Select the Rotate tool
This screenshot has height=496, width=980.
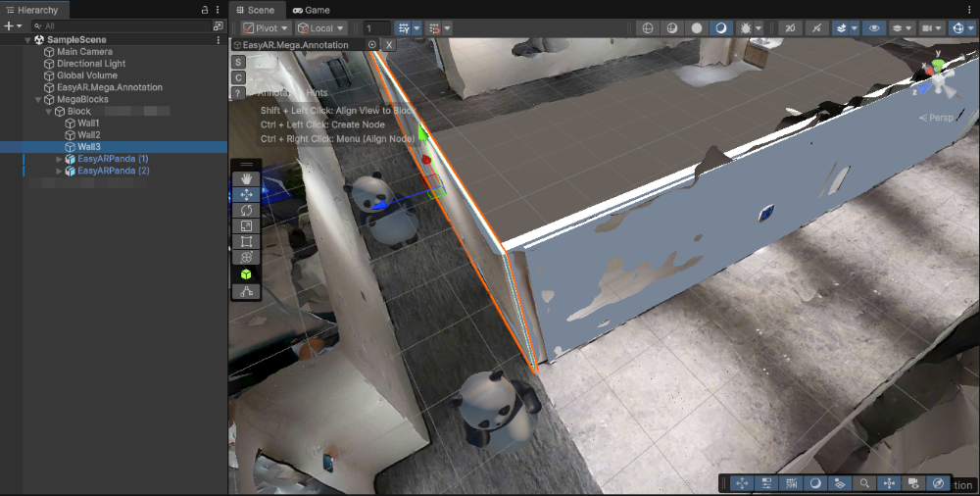tap(246, 210)
